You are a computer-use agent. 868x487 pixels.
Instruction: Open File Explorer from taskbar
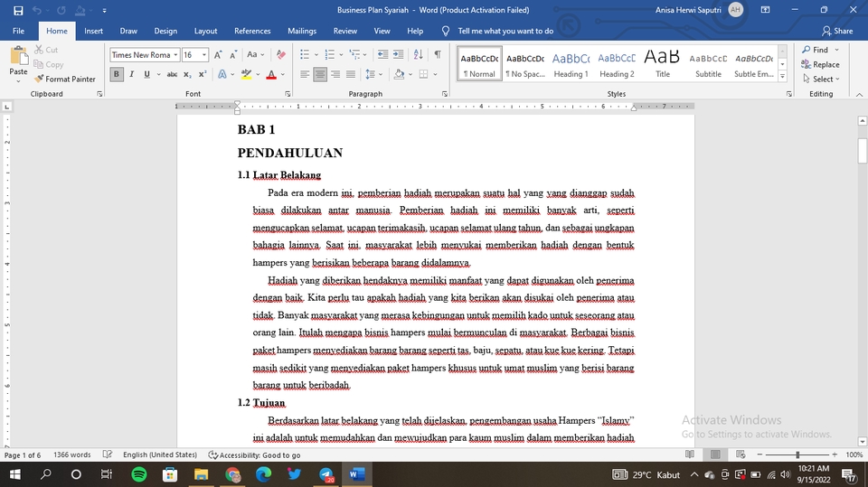tap(201, 474)
